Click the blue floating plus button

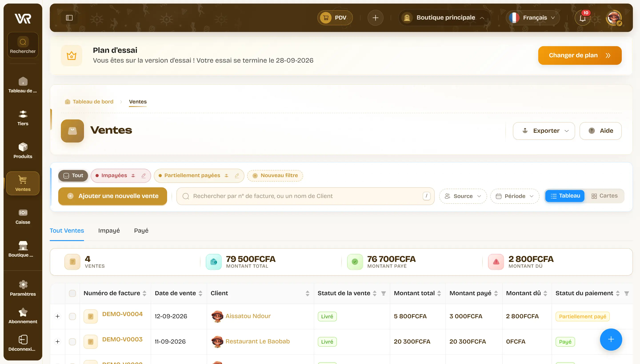(611, 339)
